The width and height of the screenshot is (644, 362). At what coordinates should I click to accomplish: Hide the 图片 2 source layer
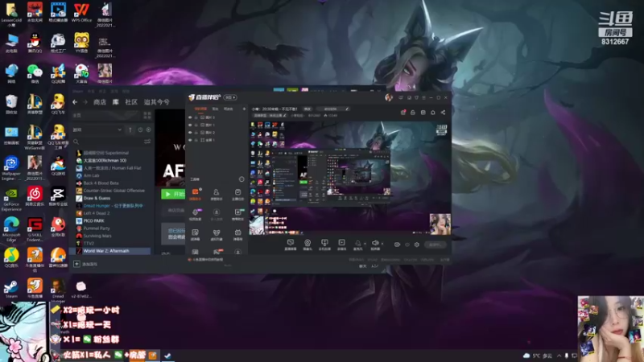[x=190, y=133]
